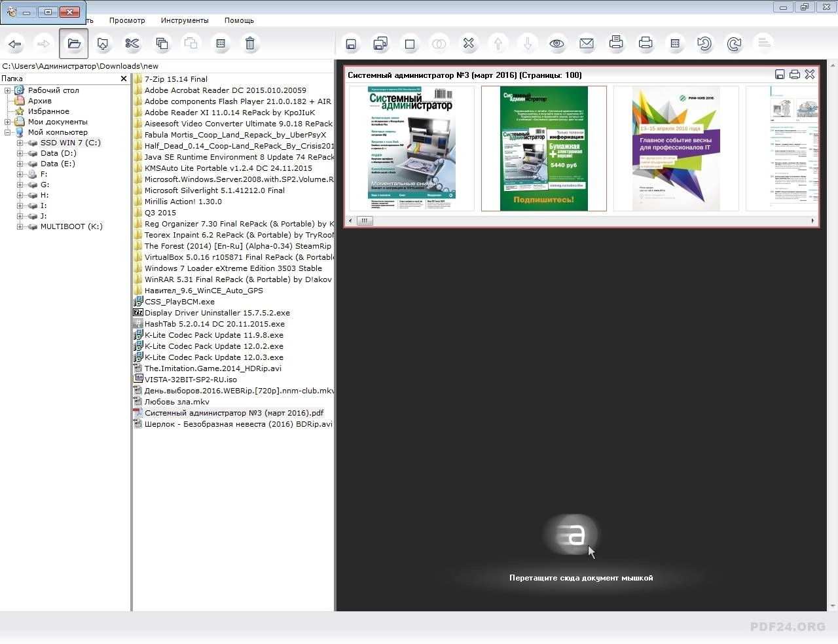Select Навител_9.6_WinCE_Auto_GPS folder
Image resolution: width=838 pixels, height=644 pixels.
tap(204, 291)
